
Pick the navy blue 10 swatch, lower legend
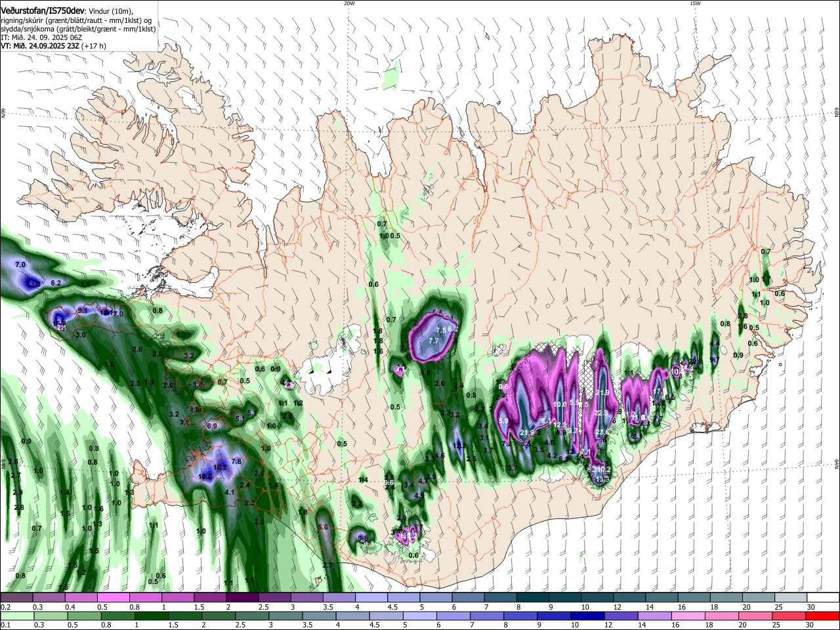pyautogui.click(x=587, y=616)
